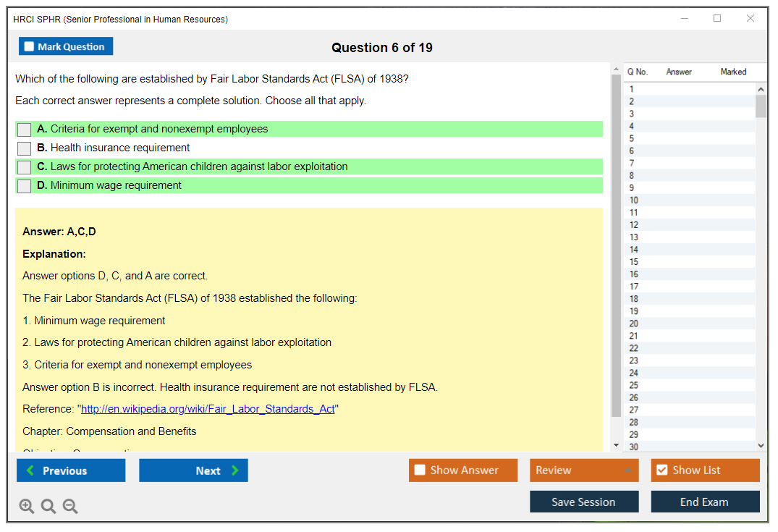The image size is (778, 532).
Task: Click the explanation panel's scroll down arrow
Action: pyautogui.click(x=616, y=445)
